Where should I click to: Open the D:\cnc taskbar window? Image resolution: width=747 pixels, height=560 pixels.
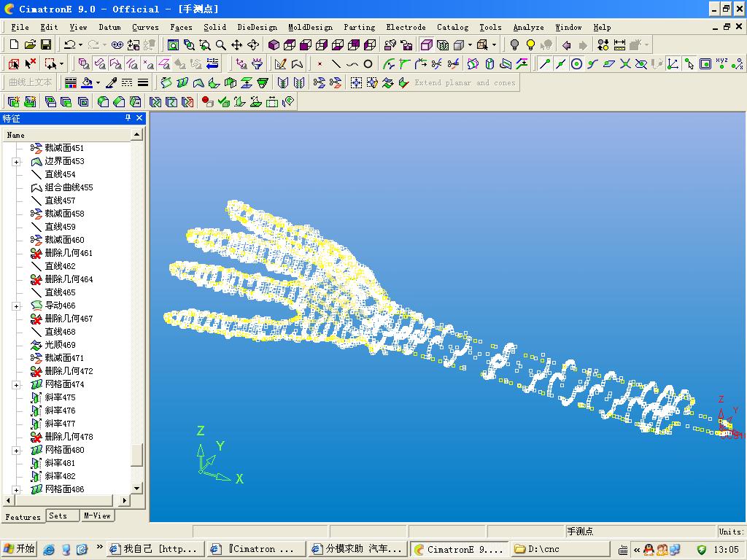pyautogui.click(x=560, y=549)
